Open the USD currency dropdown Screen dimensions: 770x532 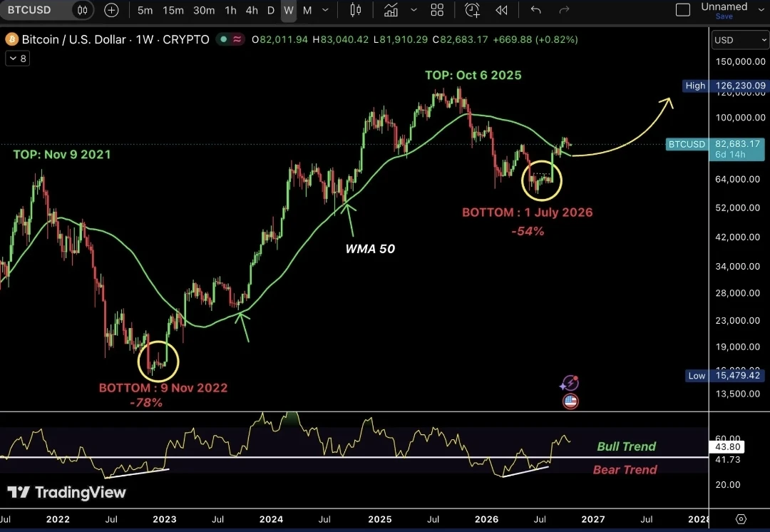pyautogui.click(x=740, y=40)
